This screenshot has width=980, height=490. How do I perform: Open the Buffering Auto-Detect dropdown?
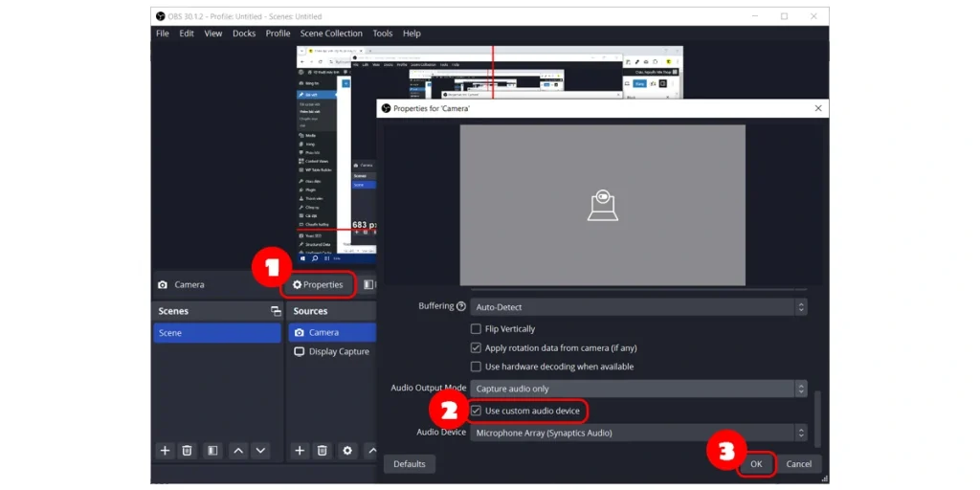coord(638,307)
